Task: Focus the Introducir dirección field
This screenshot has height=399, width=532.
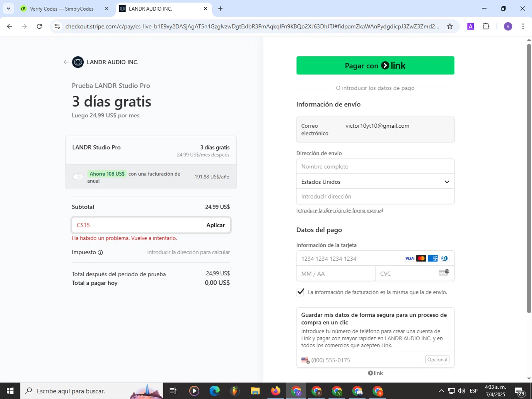Action: click(375, 196)
